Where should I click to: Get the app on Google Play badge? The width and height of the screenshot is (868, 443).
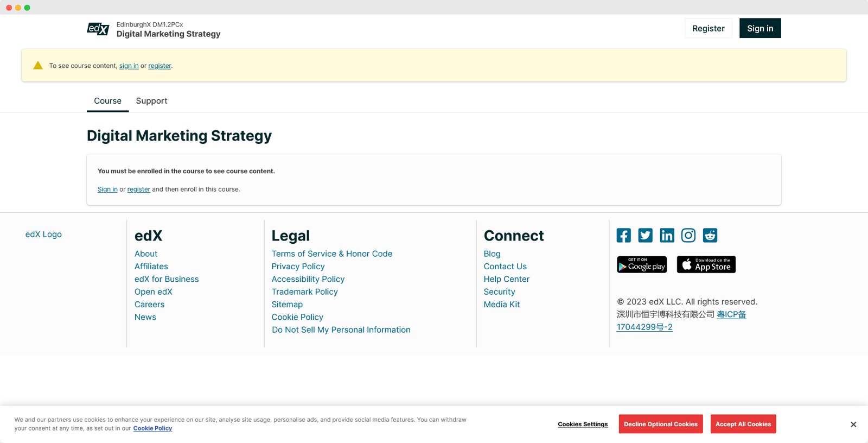[642, 264]
